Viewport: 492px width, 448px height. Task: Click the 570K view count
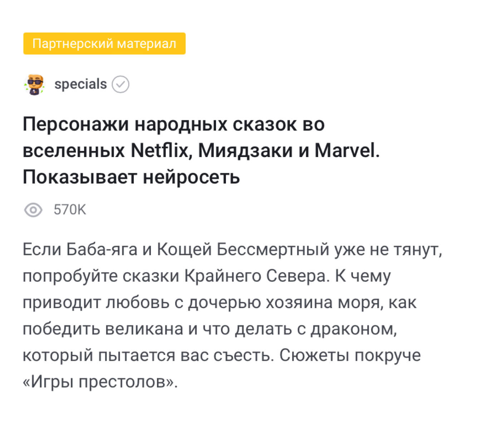(x=70, y=210)
